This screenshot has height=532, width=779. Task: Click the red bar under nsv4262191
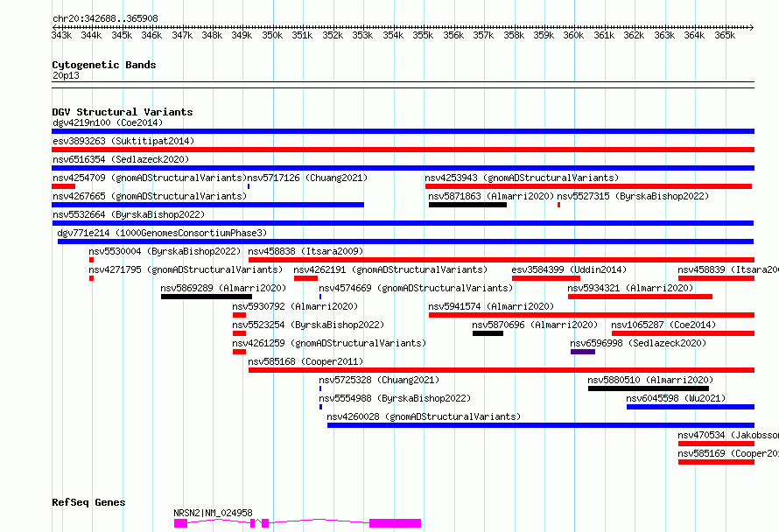click(x=305, y=278)
